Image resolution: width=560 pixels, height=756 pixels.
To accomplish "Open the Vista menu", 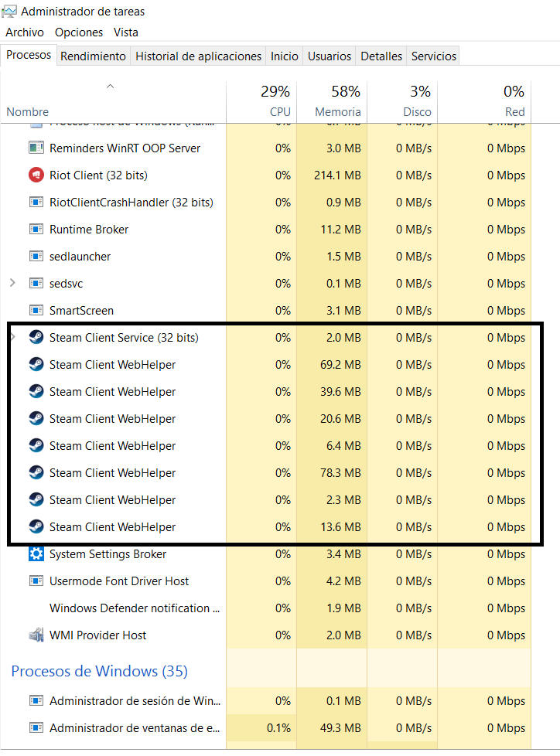I will 126,32.
